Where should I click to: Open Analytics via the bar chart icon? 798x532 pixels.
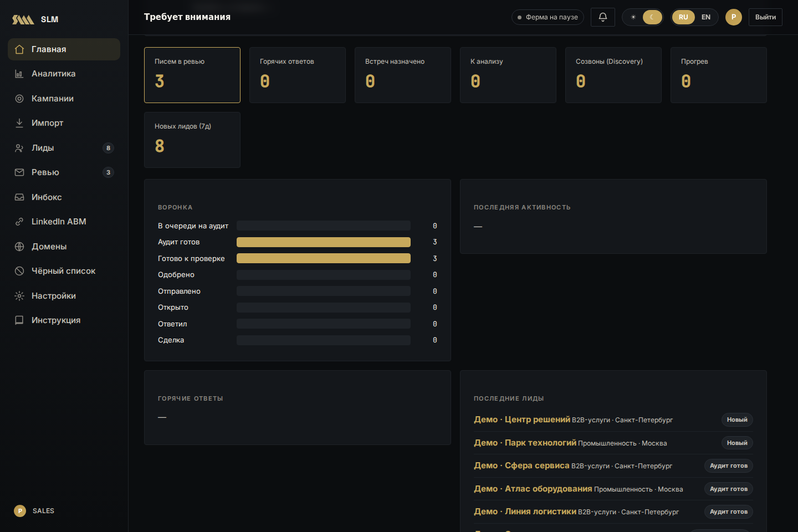click(x=19, y=74)
